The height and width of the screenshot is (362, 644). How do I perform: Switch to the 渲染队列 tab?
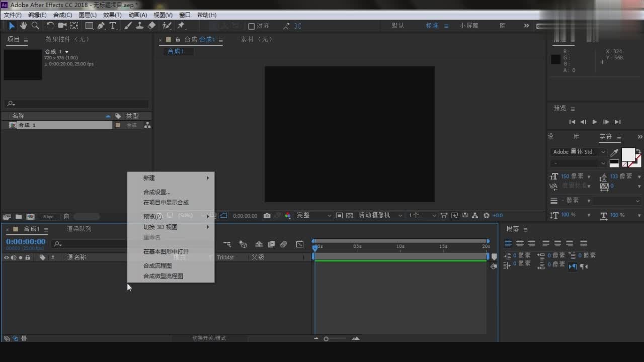(x=79, y=229)
